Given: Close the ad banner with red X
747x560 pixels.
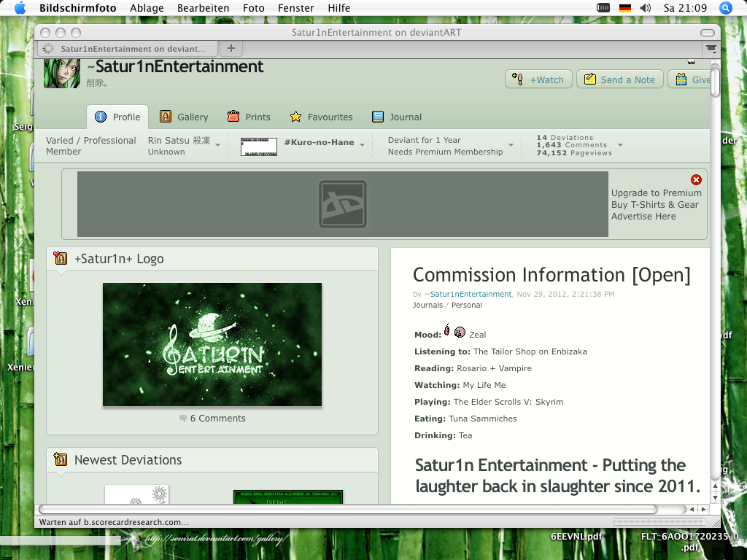Looking at the screenshot, I should point(696,179).
